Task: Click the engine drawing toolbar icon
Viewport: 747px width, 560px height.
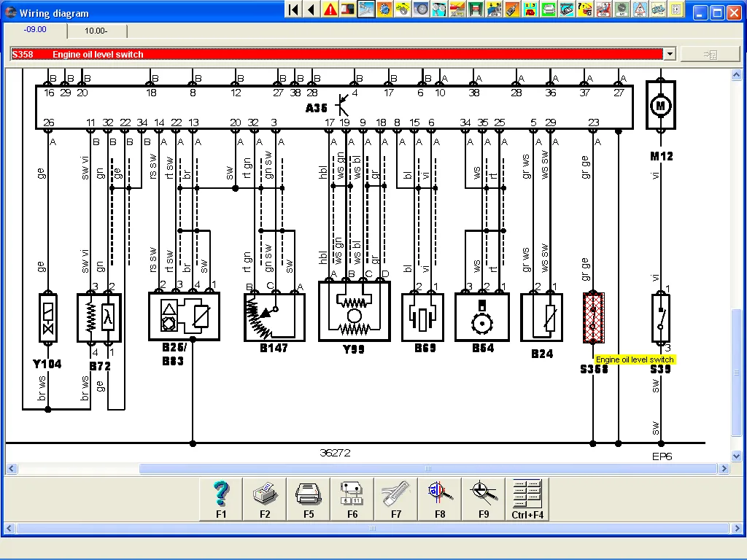Action: (657, 9)
